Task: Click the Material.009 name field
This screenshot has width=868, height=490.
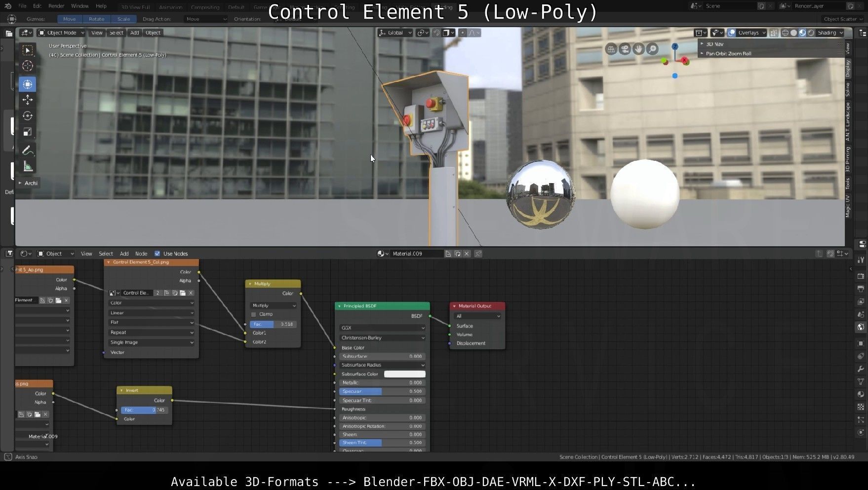Action: (x=416, y=254)
